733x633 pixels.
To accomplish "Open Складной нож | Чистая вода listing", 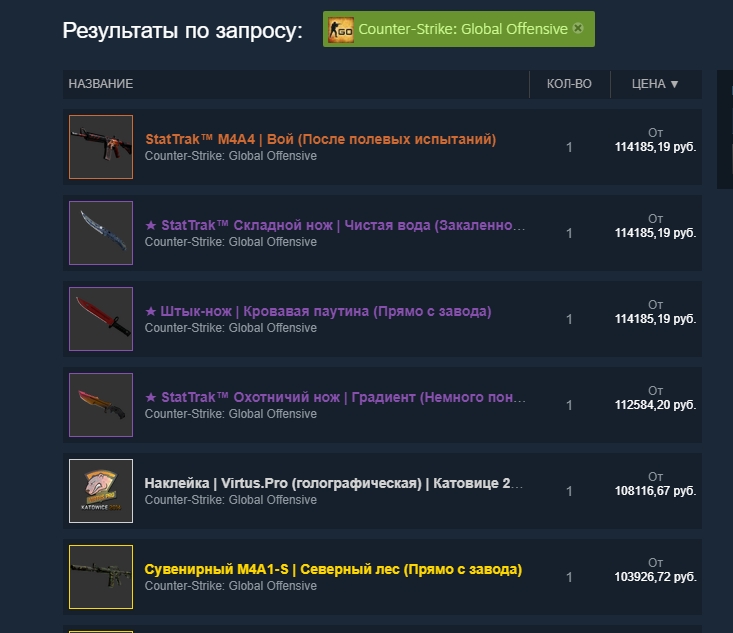I will coord(335,225).
